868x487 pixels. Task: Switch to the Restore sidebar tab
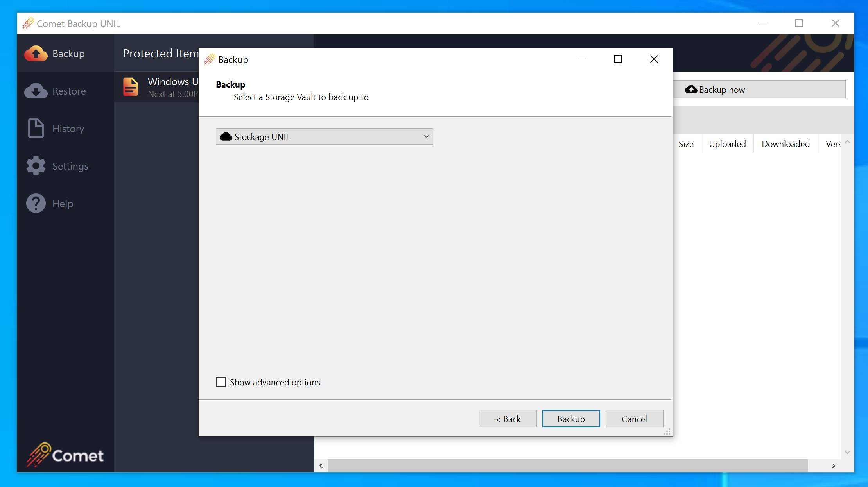coord(69,91)
